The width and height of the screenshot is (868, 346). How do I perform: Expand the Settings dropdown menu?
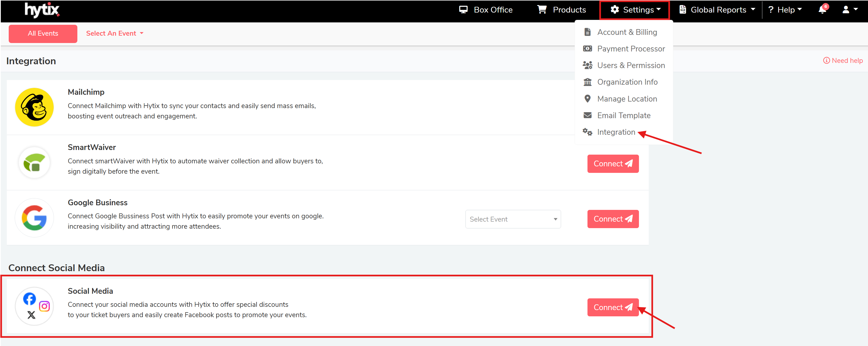click(x=635, y=10)
